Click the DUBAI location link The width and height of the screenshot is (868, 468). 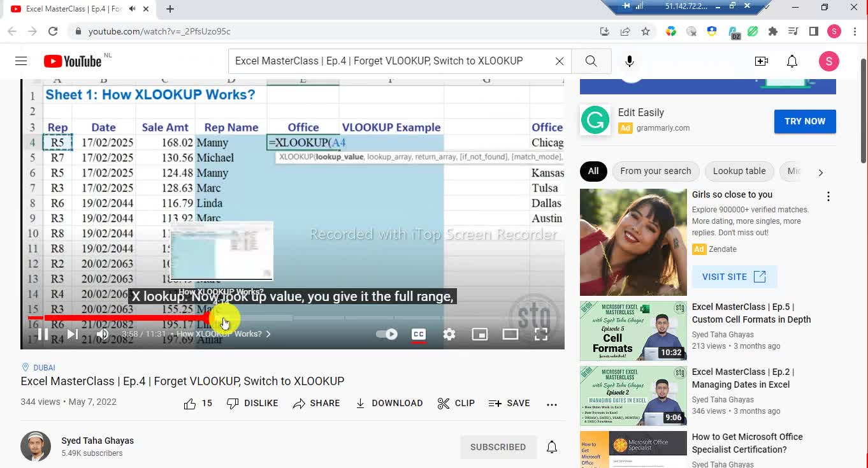click(38, 368)
